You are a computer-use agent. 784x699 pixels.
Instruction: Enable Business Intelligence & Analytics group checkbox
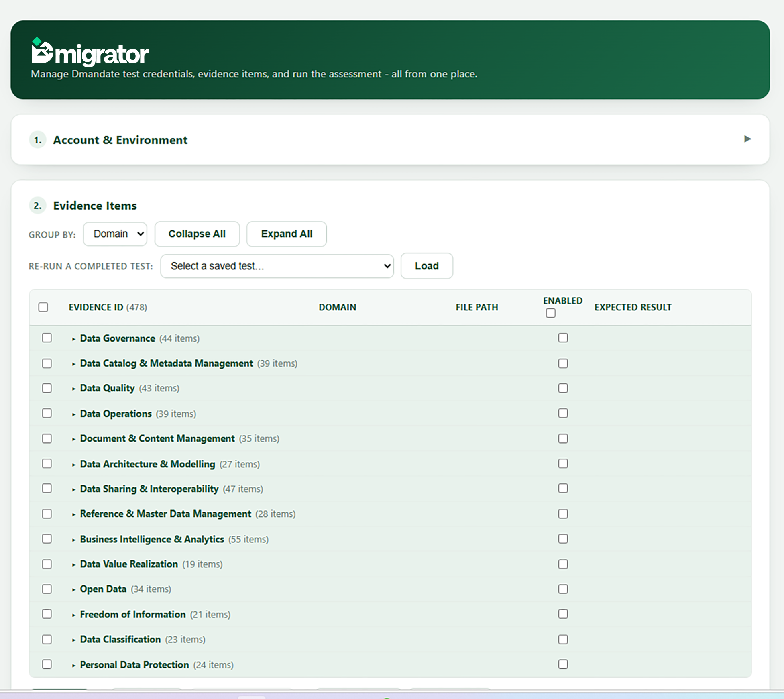[x=563, y=539]
